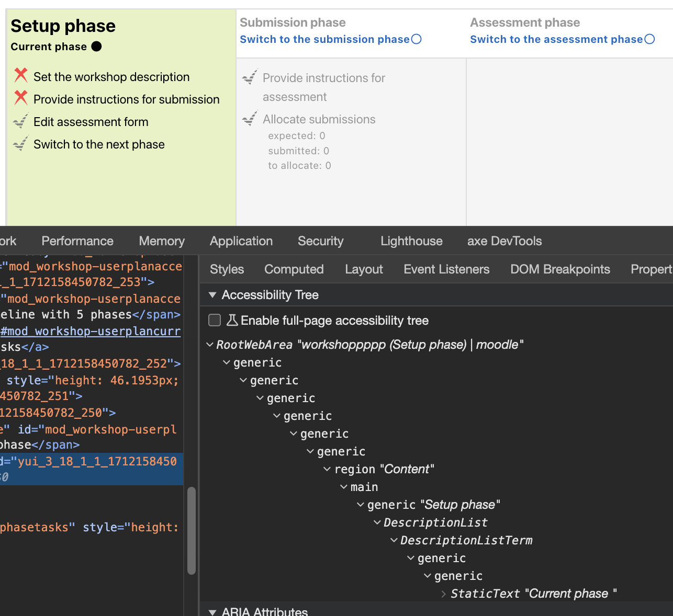Open Provide instructions for assessment task
The height and width of the screenshot is (616, 673).
(324, 87)
